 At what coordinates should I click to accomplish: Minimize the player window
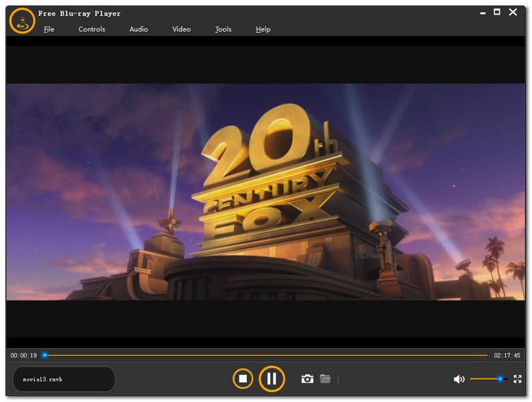click(x=483, y=13)
